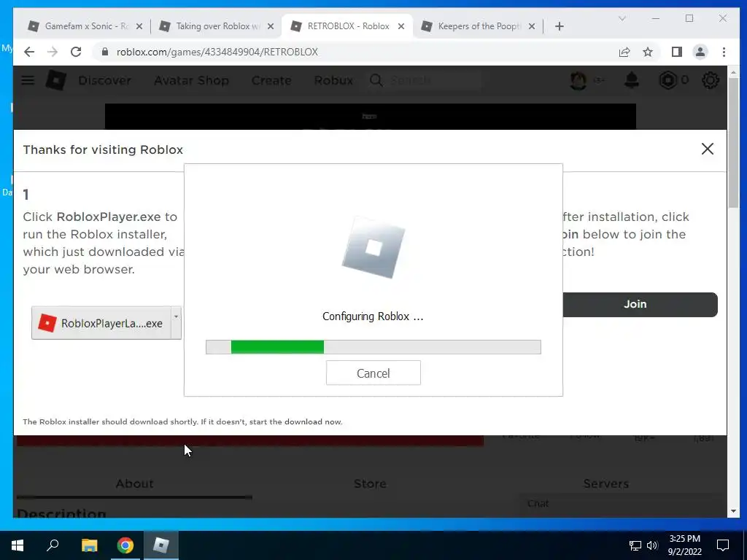Open the Robux page
Image resolution: width=747 pixels, height=560 pixels.
333,80
